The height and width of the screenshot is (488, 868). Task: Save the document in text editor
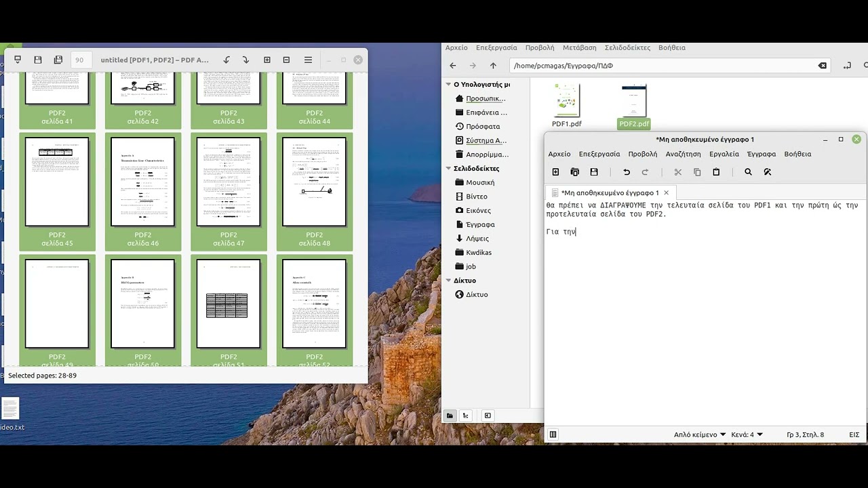[594, 172]
